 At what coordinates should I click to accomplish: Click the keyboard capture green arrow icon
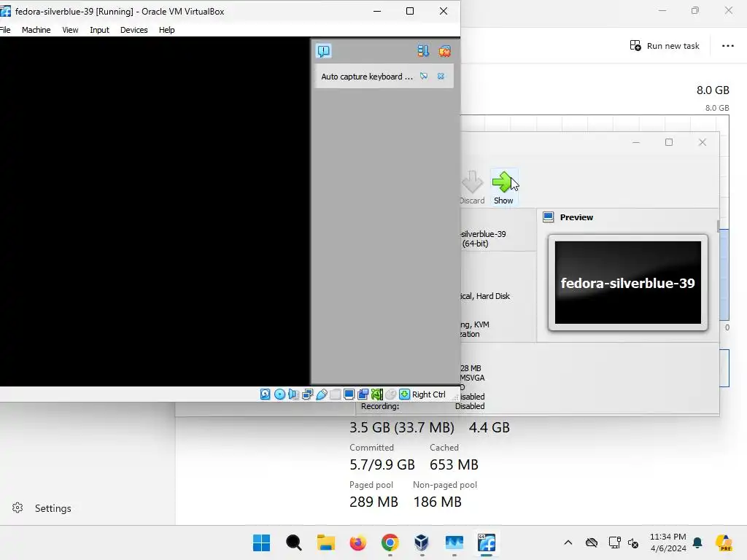click(404, 394)
